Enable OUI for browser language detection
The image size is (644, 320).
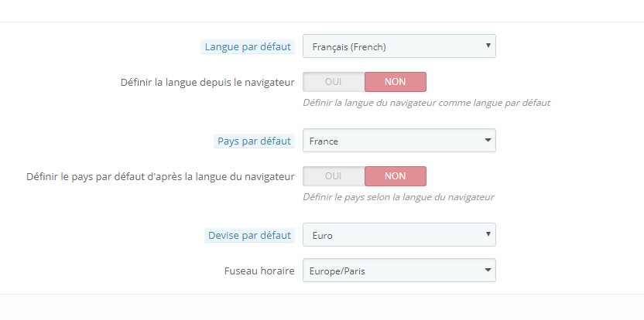pos(334,82)
